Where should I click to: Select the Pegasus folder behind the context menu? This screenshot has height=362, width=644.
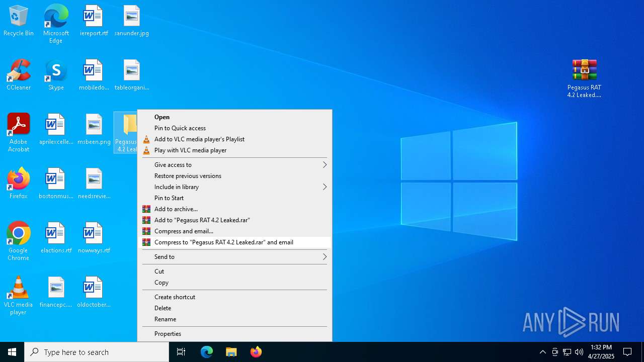pyautogui.click(x=126, y=133)
